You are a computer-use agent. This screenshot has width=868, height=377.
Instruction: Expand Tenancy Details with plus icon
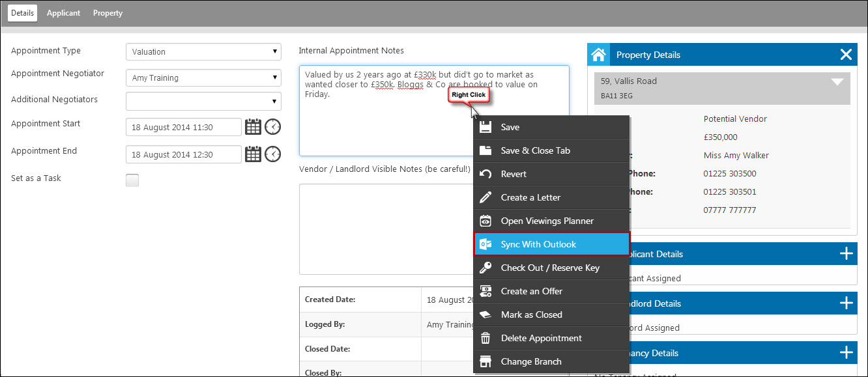[846, 353]
